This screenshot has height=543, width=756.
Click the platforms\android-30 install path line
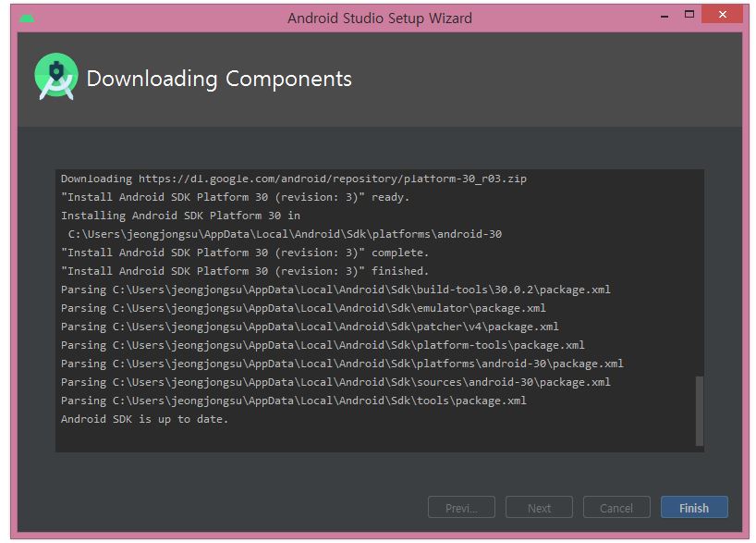[285, 234]
